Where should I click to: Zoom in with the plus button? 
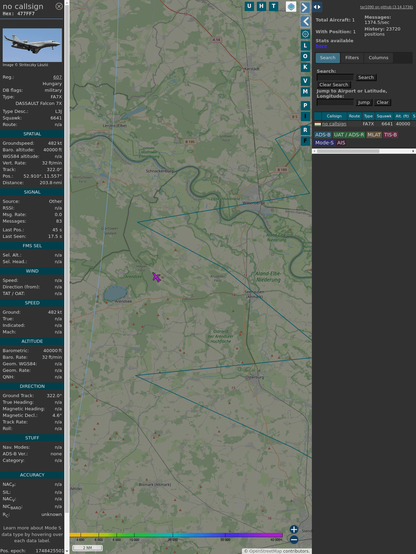click(294, 529)
